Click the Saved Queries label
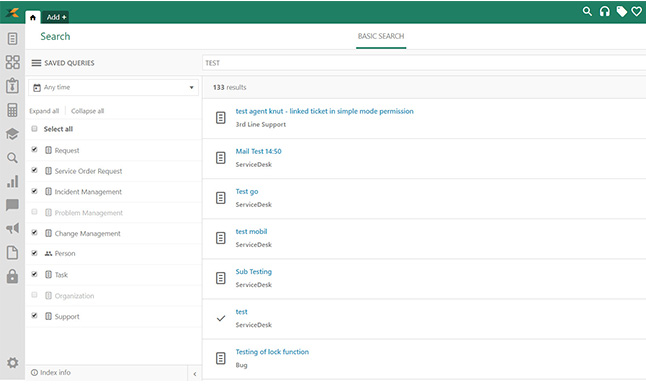Screen dimensions: 646x384 coord(69,63)
